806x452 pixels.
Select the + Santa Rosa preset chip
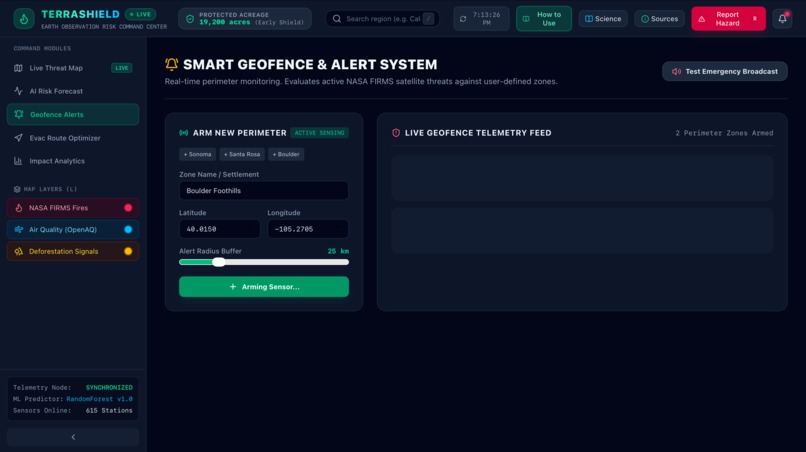coord(242,154)
